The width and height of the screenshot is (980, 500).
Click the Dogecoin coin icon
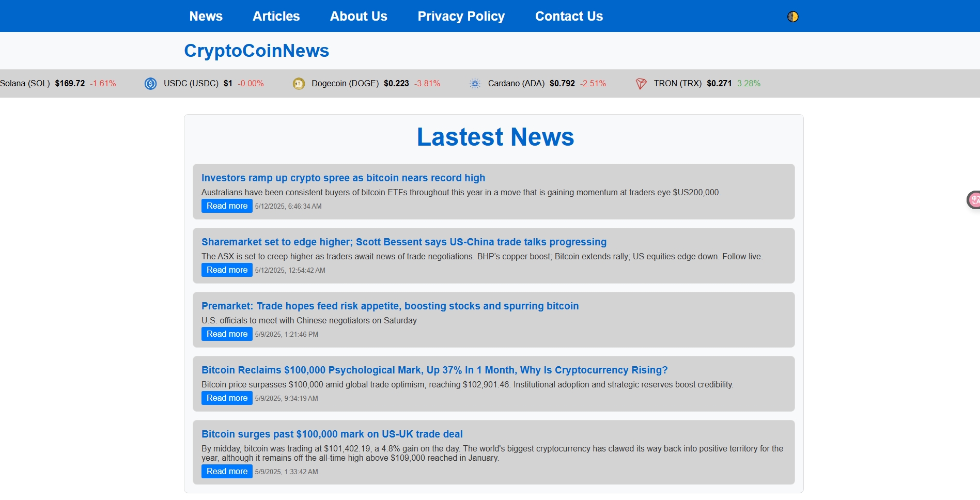tap(299, 84)
